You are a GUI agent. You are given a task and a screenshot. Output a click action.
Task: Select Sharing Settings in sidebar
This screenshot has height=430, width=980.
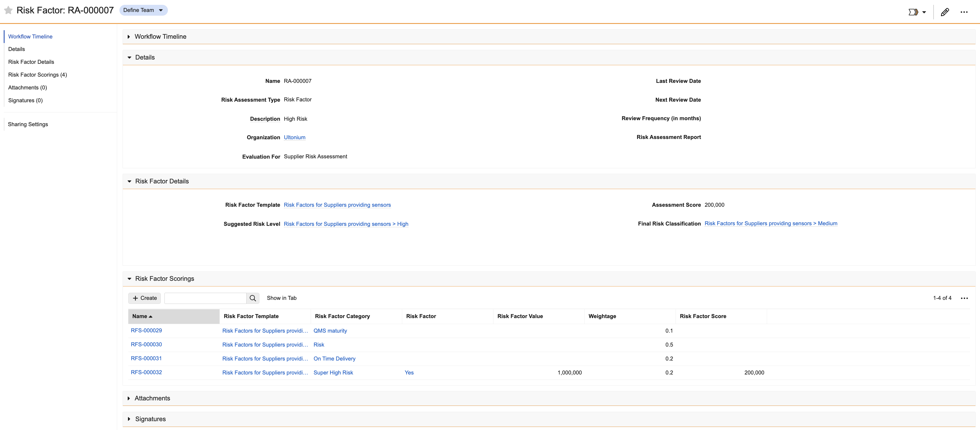[x=28, y=124]
